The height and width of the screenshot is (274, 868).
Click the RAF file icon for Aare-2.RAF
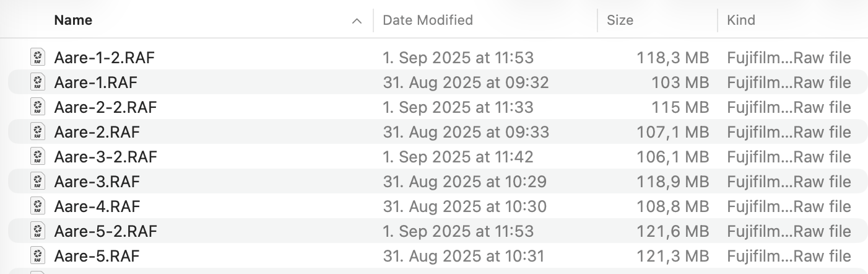tap(38, 132)
